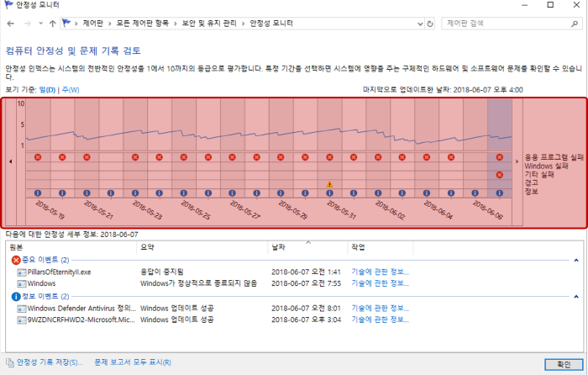Expand the chevron after 제어판 breadcrumb

point(110,24)
